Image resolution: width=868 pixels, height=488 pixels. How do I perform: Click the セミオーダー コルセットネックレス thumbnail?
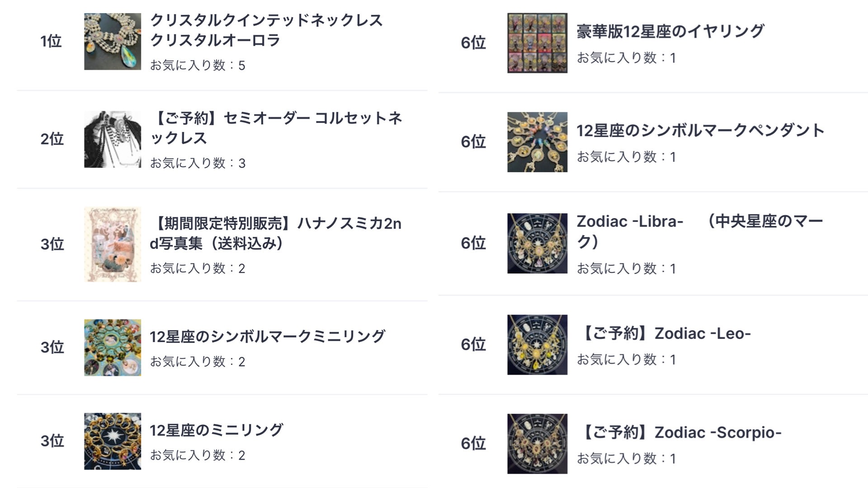click(112, 139)
